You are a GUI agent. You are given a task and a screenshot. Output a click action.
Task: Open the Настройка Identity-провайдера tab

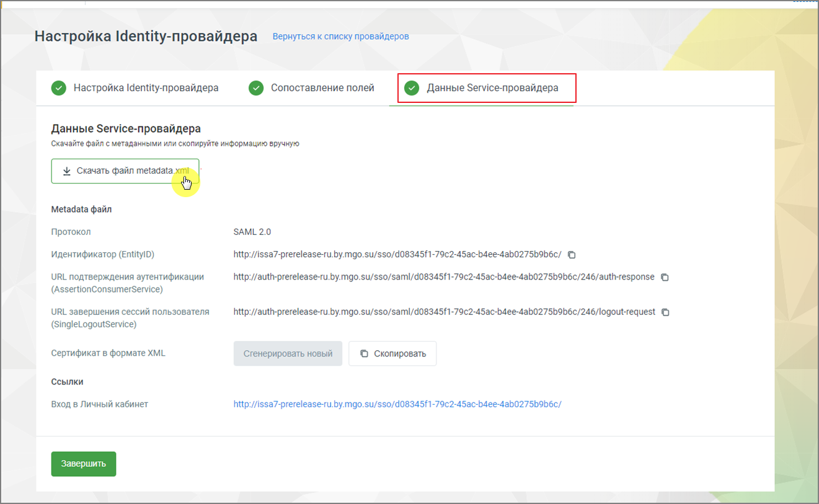[135, 88]
